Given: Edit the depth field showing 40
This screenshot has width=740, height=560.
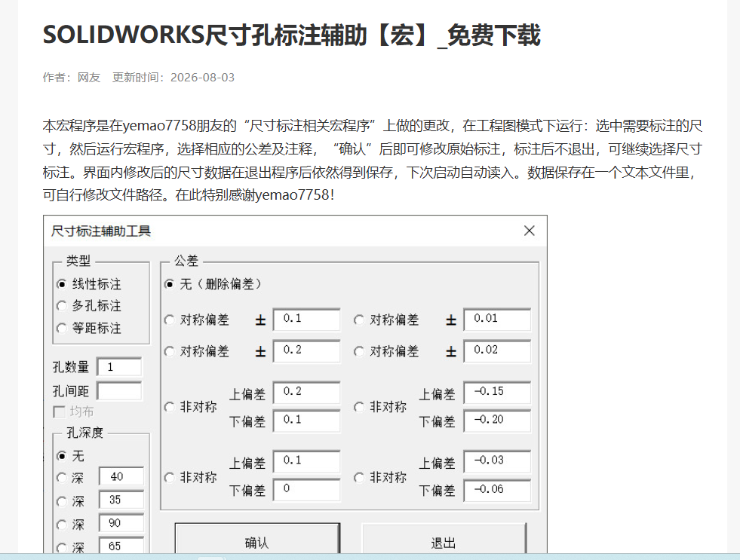Looking at the screenshot, I should coord(121,476).
